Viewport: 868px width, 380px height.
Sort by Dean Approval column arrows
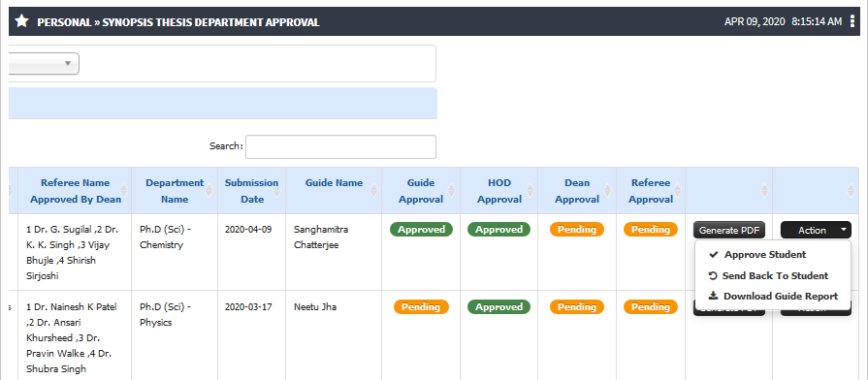point(607,191)
